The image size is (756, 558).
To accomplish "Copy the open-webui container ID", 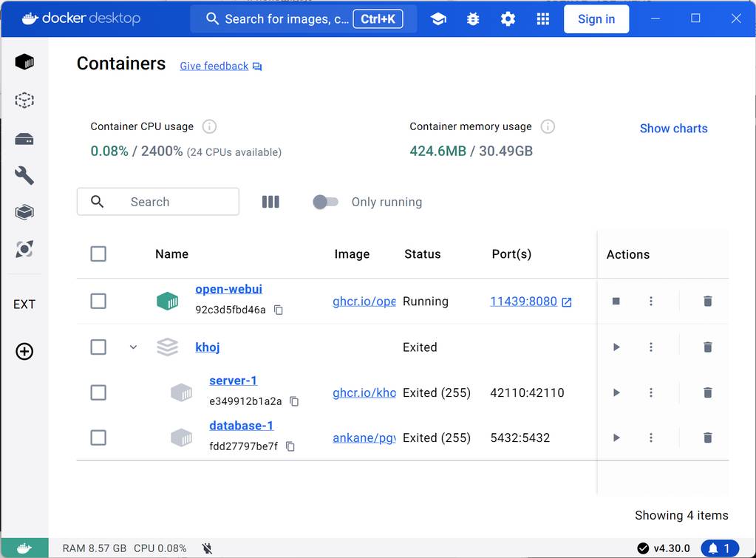I will click(279, 310).
